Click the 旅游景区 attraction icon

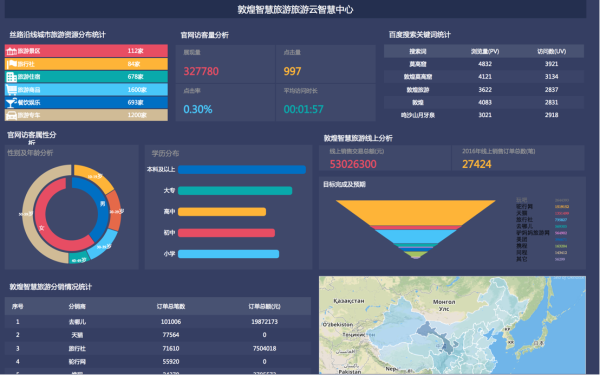(x=11, y=51)
